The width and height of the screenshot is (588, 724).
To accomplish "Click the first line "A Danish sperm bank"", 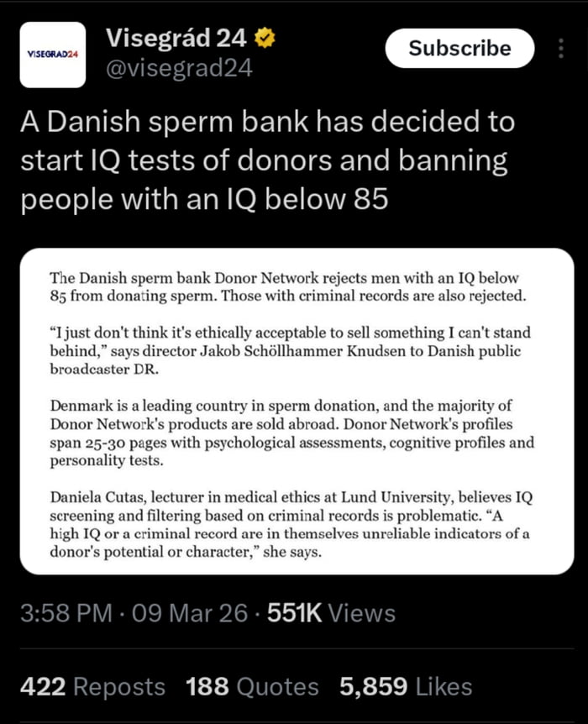I will pyautogui.click(x=267, y=123).
